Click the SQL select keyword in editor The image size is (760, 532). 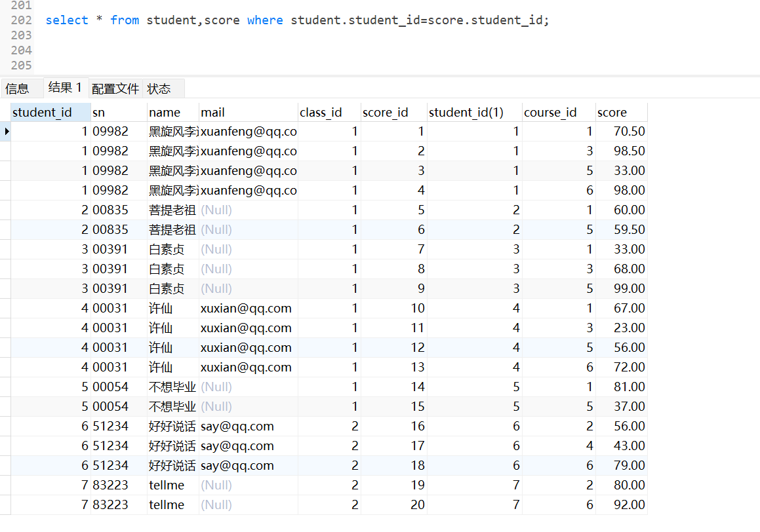(x=67, y=20)
